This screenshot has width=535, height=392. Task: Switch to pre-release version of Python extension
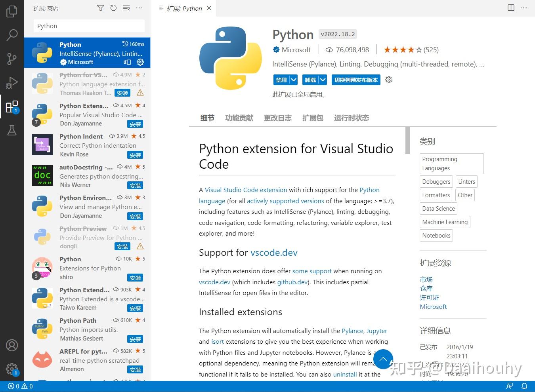pyautogui.click(x=355, y=80)
